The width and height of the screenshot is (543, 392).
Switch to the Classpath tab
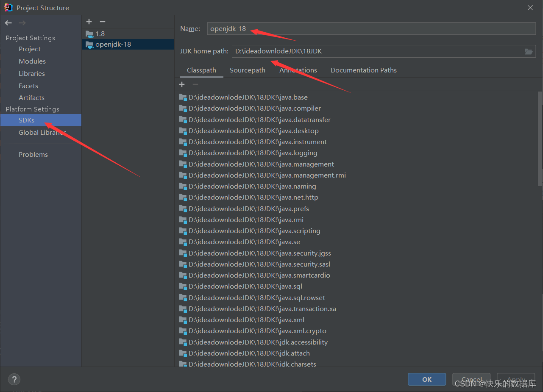point(201,70)
